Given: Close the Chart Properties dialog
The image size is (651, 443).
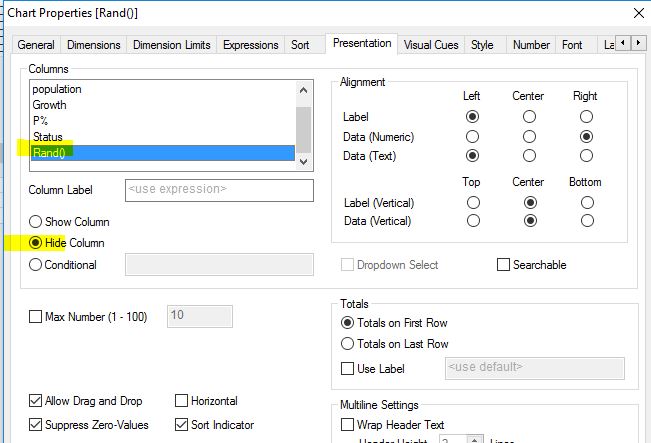Looking at the screenshot, I should [639, 13].
